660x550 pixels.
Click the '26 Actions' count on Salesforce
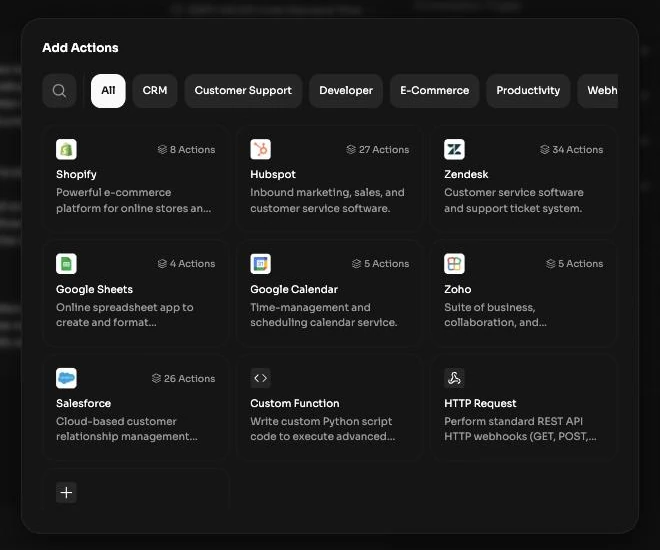189,378
